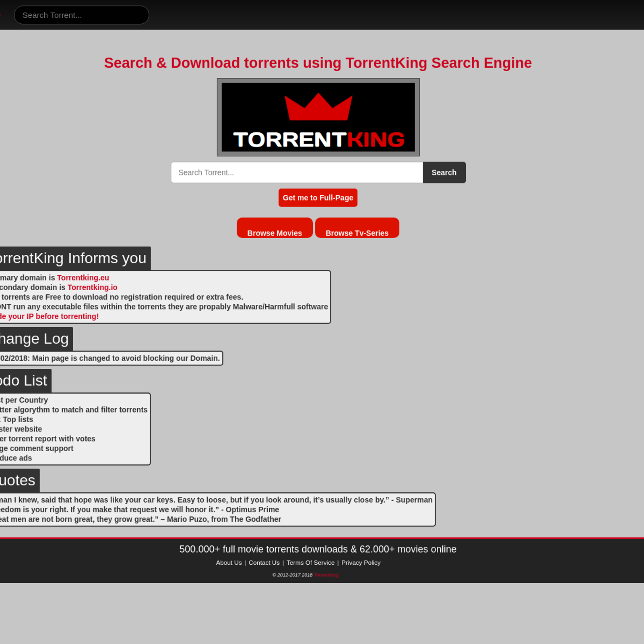This screenshot has width=644, height=644.
Task: Click '© 2012-2017 2018' copyright text
Action: coord(293,575)
